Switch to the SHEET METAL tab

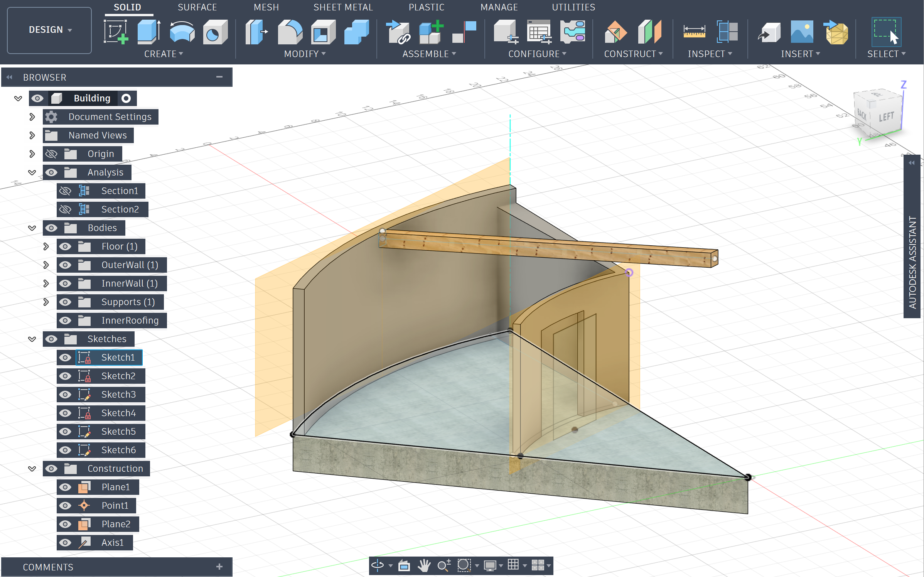coord(343,7)
